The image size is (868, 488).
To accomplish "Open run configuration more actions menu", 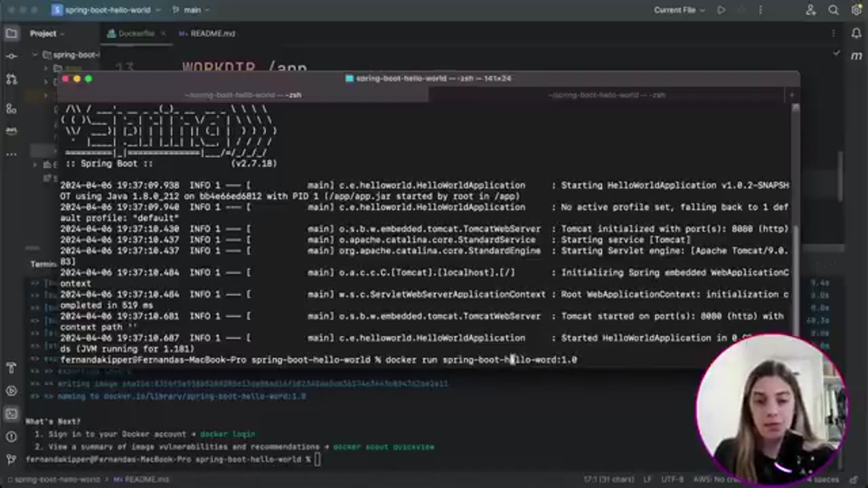I will pyautogui.click(x=760, y=10).
